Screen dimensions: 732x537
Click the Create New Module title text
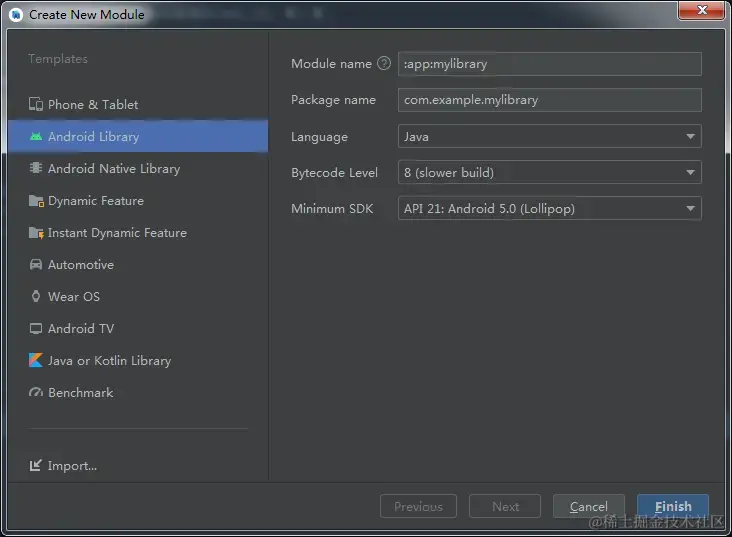click(87, 15)
